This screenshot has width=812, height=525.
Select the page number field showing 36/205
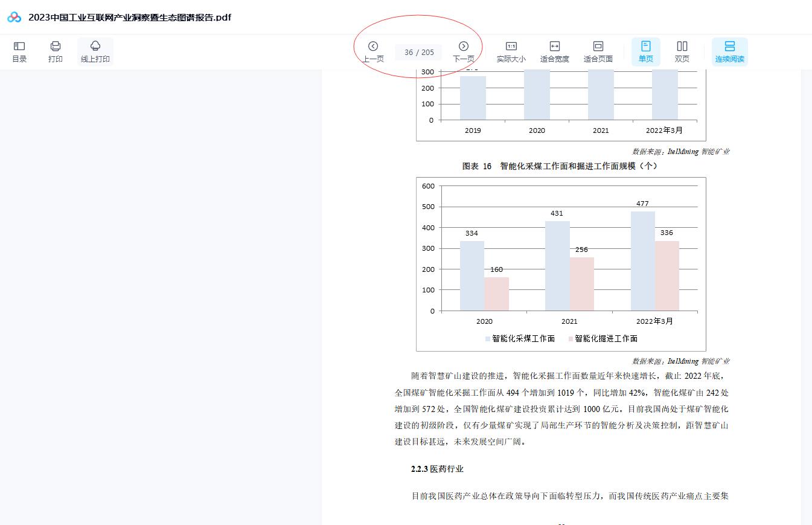(418, 52)
